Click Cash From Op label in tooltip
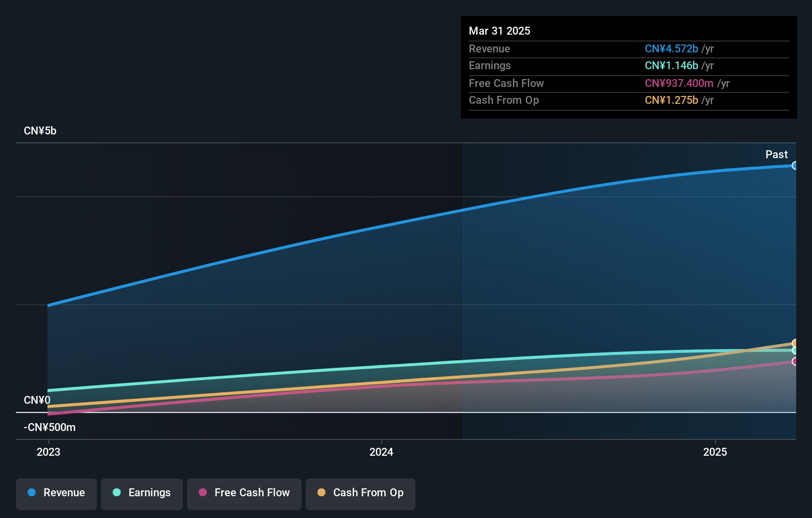The width and height of the screenshot is (812, 518). click(x=504, y=100)
